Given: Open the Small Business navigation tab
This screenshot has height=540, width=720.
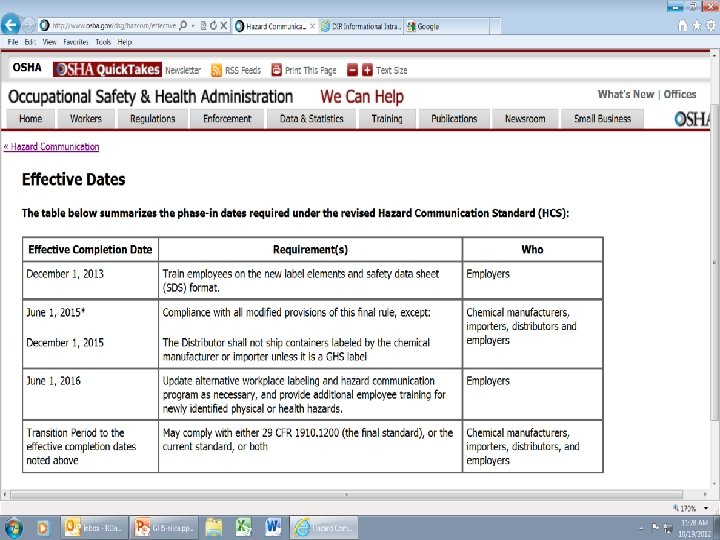Looking at the screenshot, I should point(602,119).
